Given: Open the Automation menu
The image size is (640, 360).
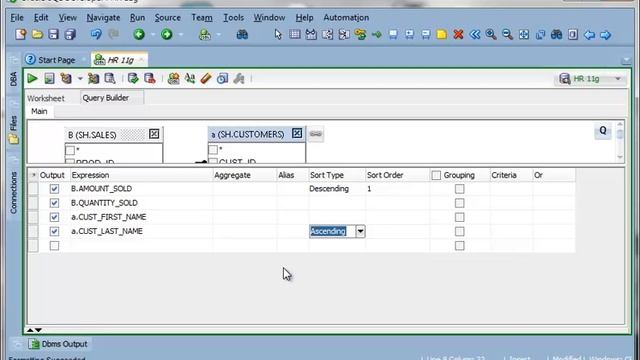Looking at the screenshot, I should [x=346, y=18].
